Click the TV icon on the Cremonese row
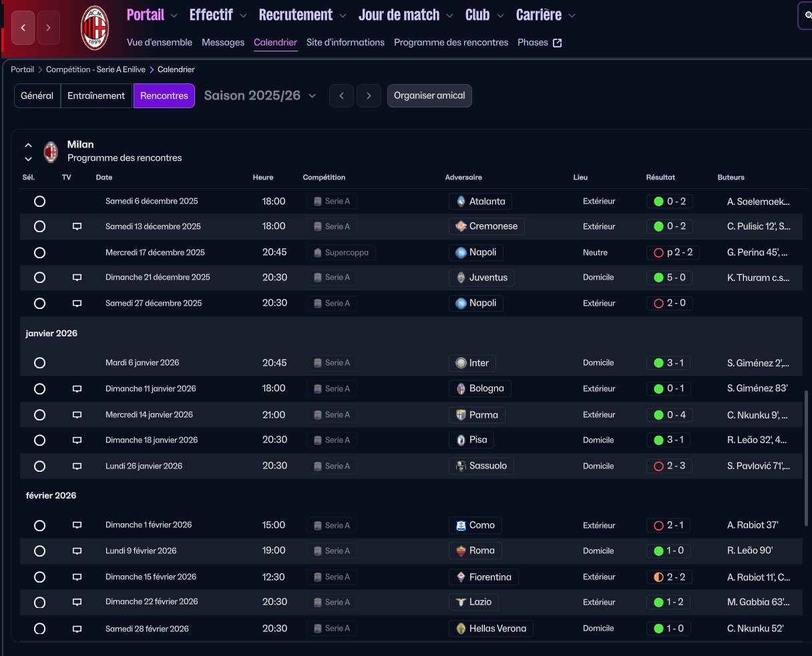Viewport: 812px width, 656px height. (x=77, y=227)
